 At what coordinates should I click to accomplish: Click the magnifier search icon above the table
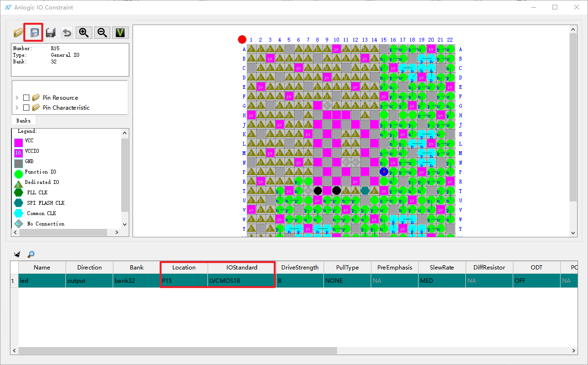(31, 254)
